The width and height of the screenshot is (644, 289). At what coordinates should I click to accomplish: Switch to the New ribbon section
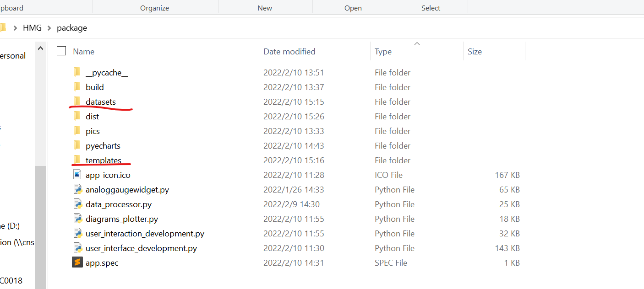265,8
